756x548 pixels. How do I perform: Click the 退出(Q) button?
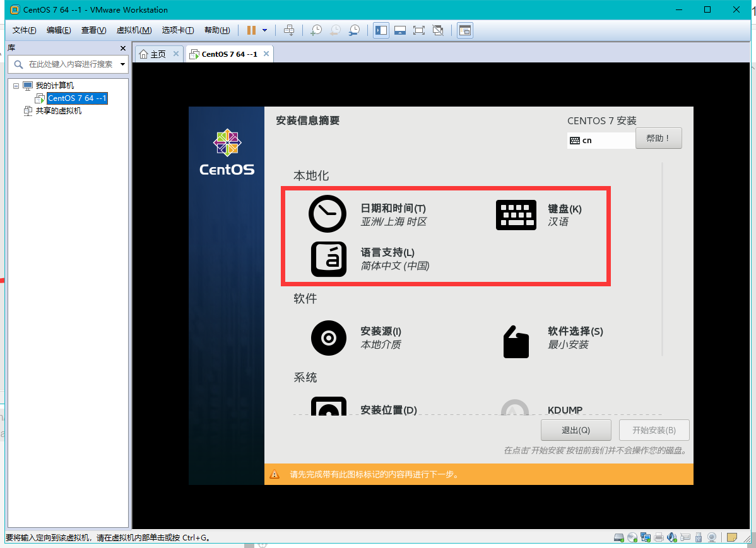[x=576, y=430]
